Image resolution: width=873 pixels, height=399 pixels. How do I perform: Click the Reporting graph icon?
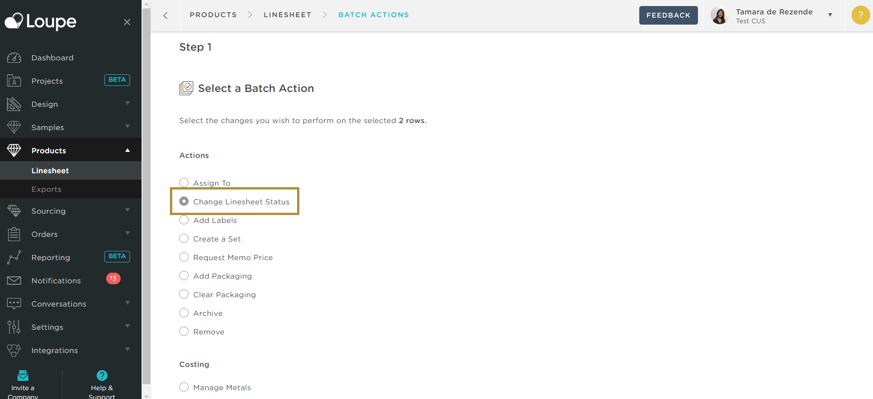14,258
